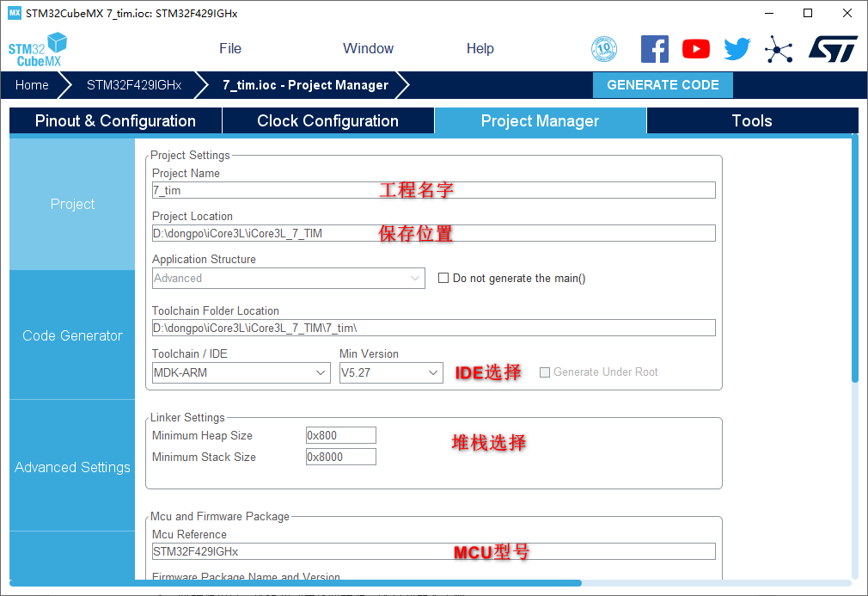
Task: Go to Home breadcrumb
Action: click(x=32, y=85)
